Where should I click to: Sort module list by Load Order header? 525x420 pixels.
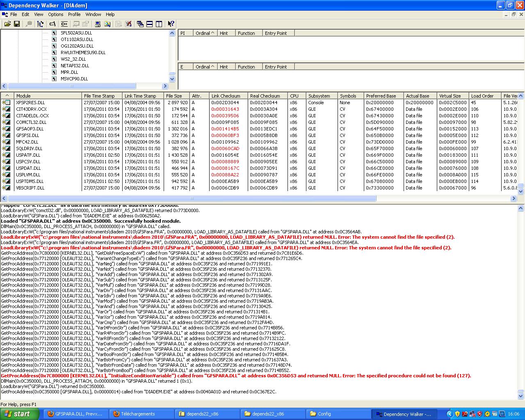coord(485,96)
